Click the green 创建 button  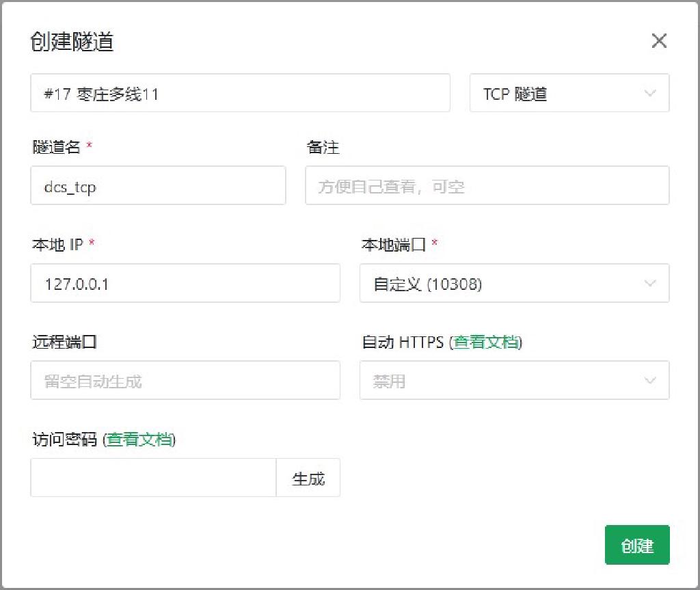[636, 545]
